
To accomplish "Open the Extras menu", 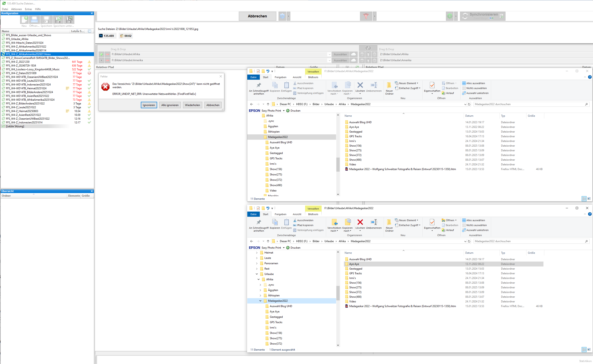I will click(28, 9).
